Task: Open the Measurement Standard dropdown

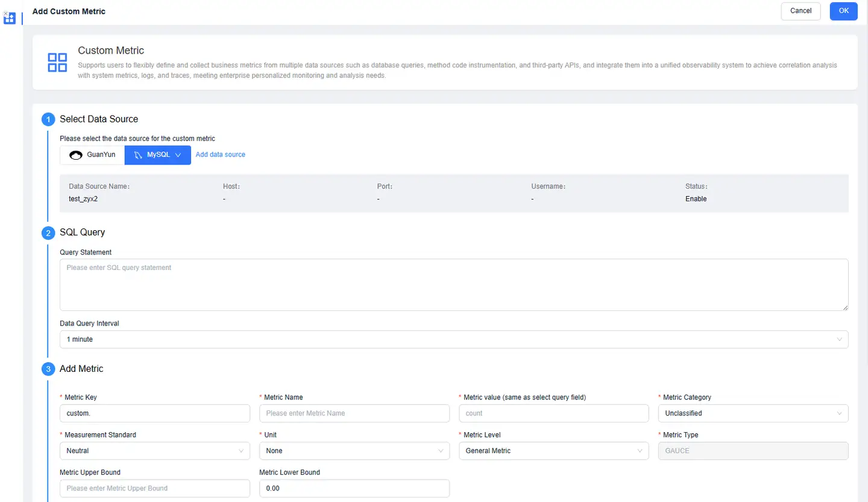Action: 154,451
